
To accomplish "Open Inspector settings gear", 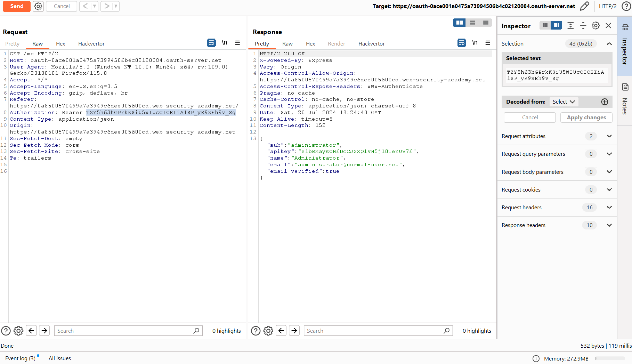I will [x=596, y=25].
